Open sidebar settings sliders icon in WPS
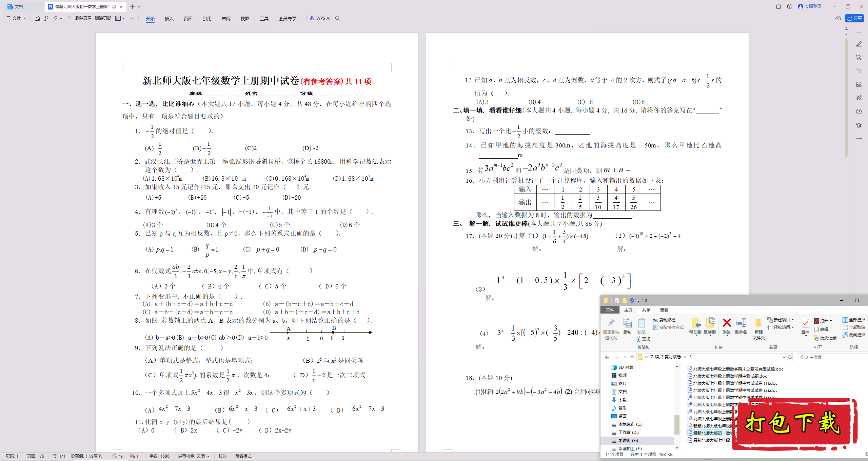 (x=859, y=71)
